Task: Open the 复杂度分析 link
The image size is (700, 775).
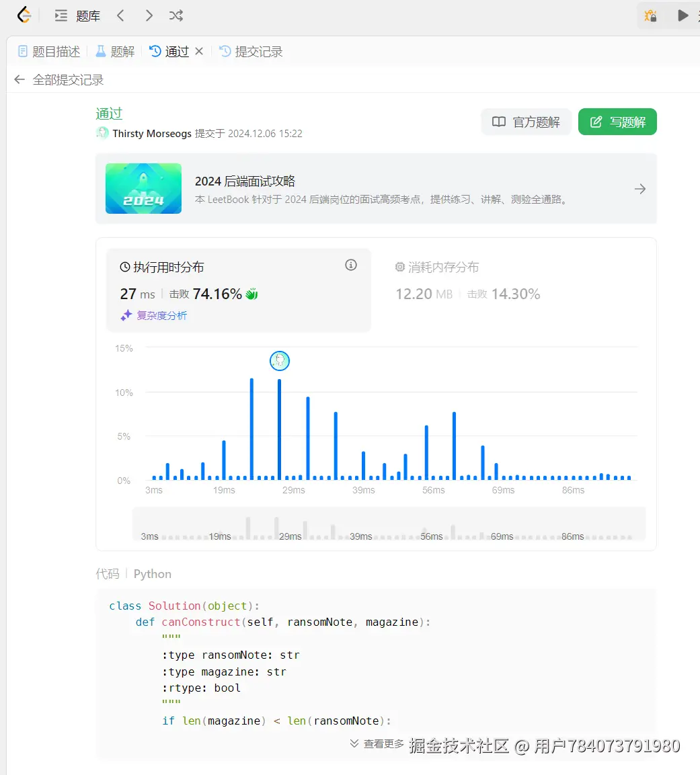Action: pyautogui.click(x=161, y=315)
